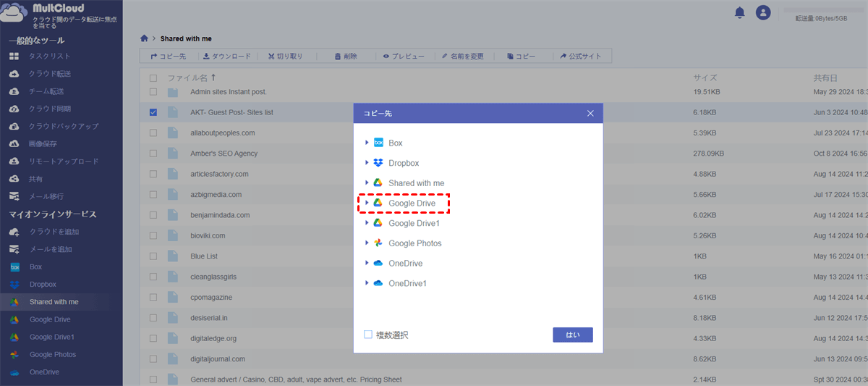The width and height of the screenshot is (868, 386).
Task: Check the articlesfactory.com checkbox
Action: [153, 174]
